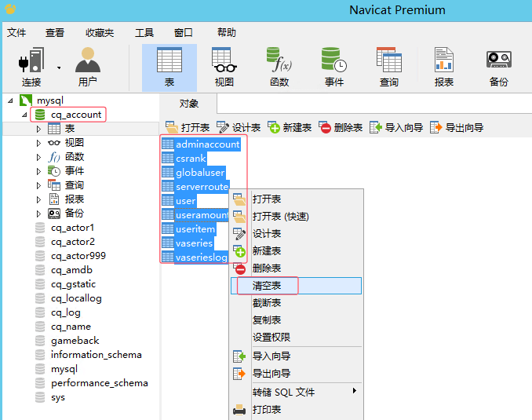Open the User (用户) toolbar icon
This screenshot has width=532, height=420.
tap(88, 68)
